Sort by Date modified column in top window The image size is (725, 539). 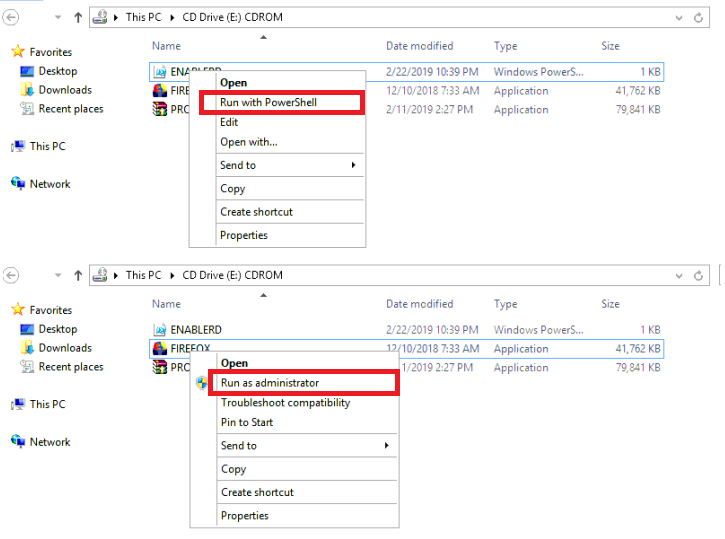(x=419, y=46)
